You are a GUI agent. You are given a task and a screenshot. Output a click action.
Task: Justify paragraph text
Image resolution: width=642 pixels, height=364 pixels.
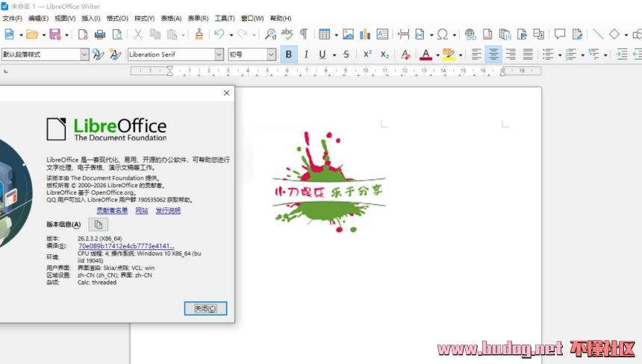click(x=528, y=54)
